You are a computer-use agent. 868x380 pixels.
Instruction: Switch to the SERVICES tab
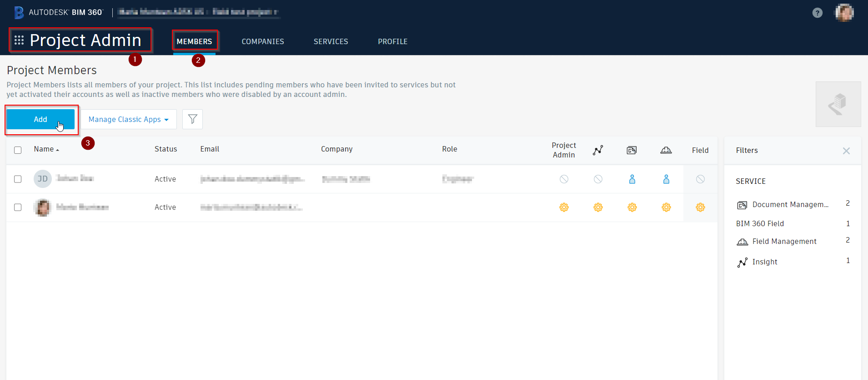click(331, 41)
